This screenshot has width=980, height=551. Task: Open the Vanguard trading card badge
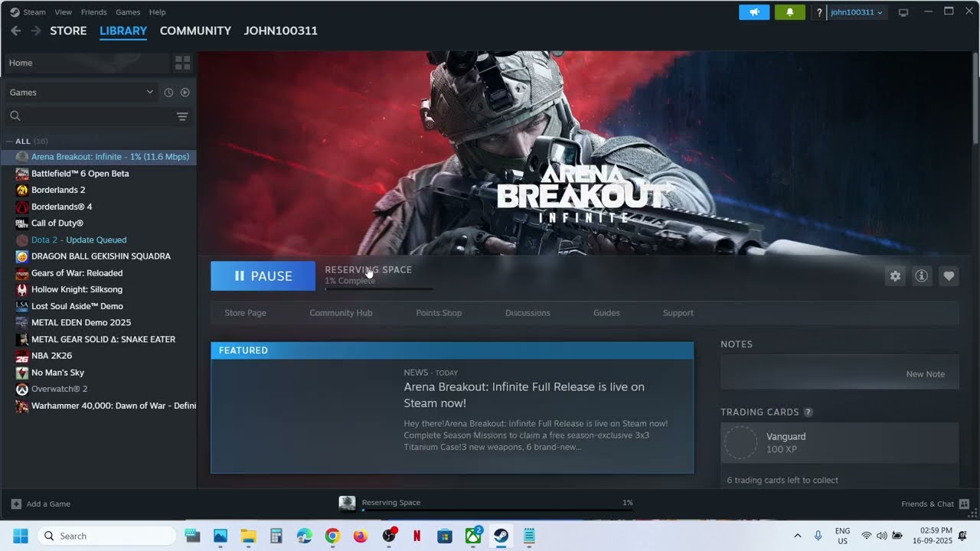(x=840, y=443)
